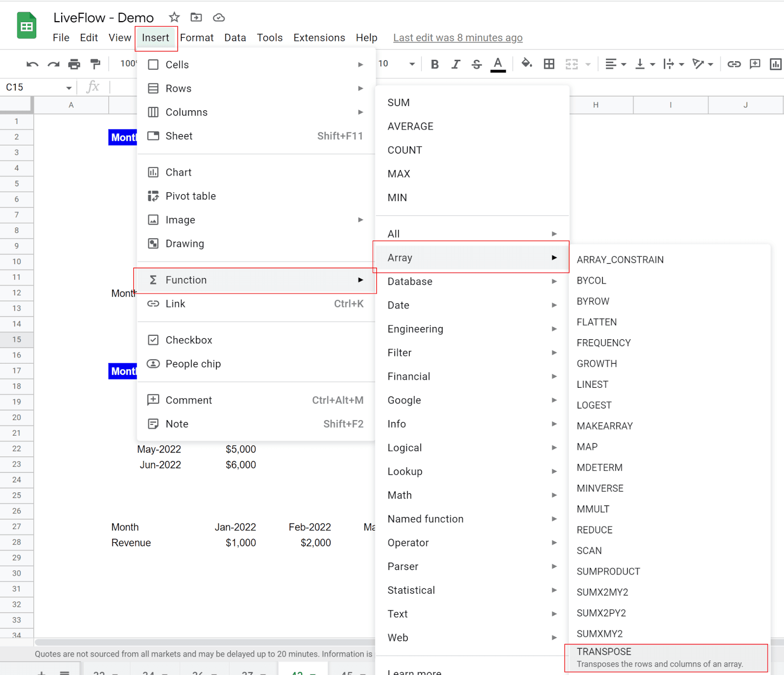Choose Link from Insert menu
This screenshot has height=675, width=784.
(x=256, y=304)
